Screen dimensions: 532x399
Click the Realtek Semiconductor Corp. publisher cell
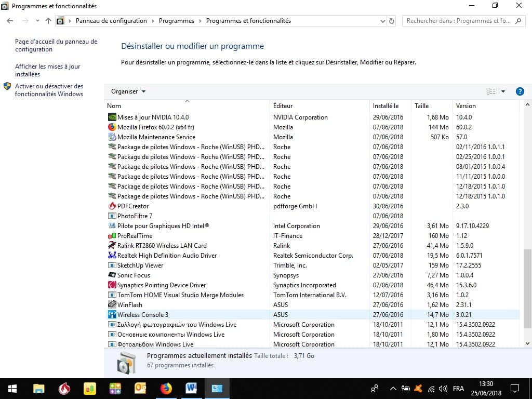(313, 255)
